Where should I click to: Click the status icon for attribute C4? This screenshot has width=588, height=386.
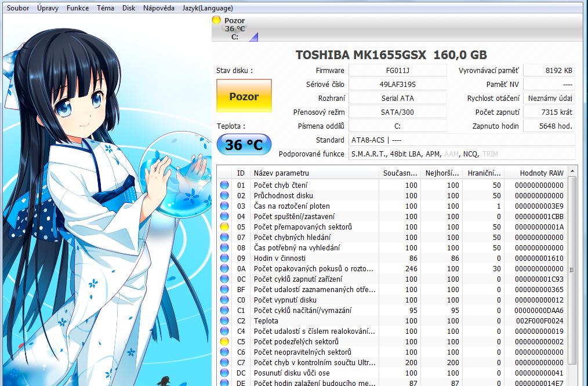(224, 332)
